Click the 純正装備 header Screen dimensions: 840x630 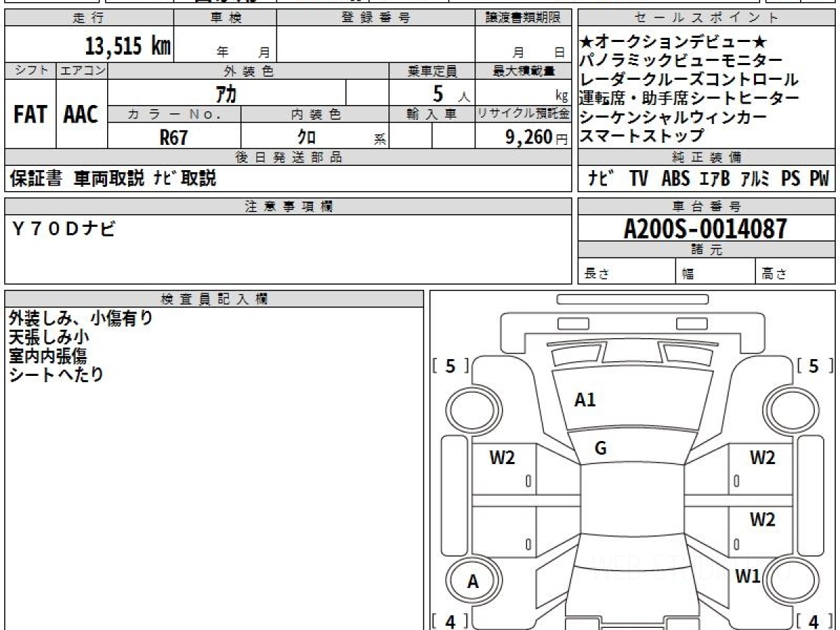pos(706,157)
